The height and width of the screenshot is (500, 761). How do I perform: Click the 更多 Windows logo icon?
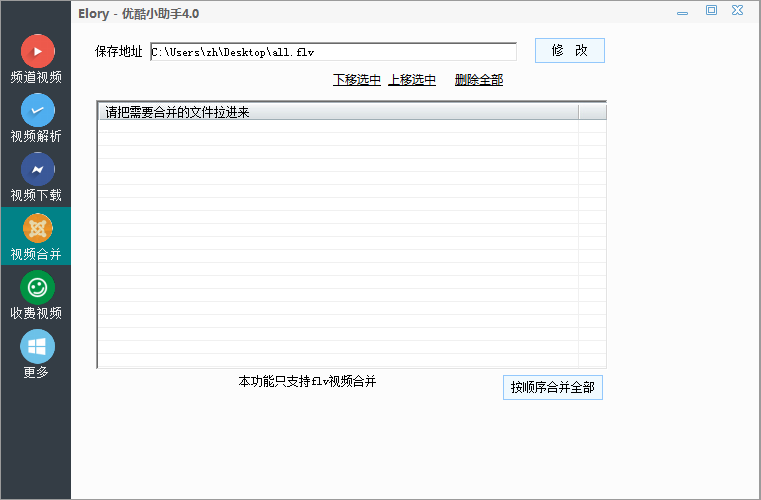[37, 347]
